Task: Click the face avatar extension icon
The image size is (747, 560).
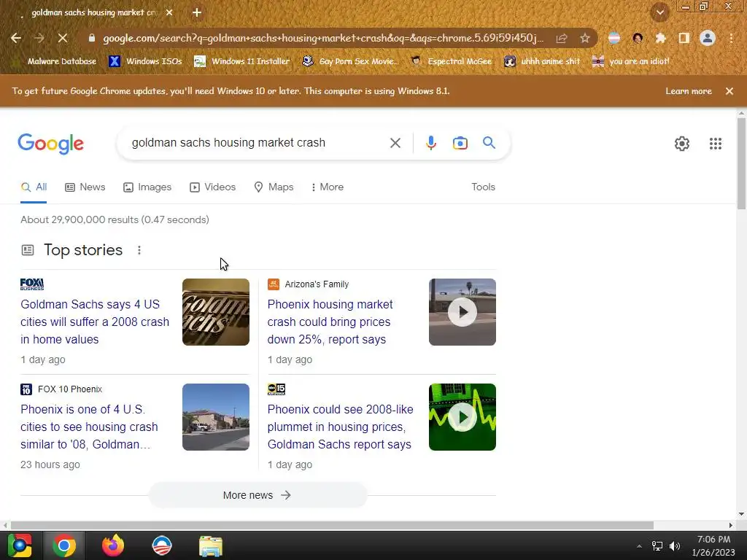Action: pos(638,38)
